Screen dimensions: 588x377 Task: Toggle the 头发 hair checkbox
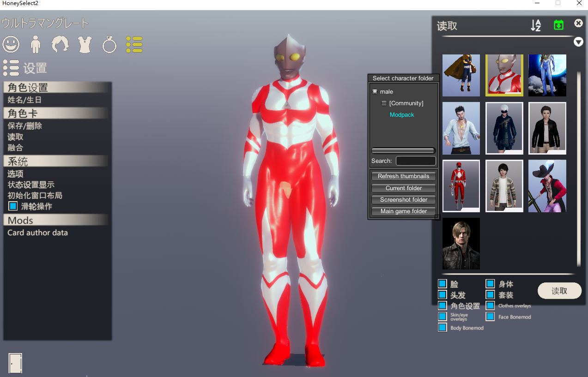point(443,295)
